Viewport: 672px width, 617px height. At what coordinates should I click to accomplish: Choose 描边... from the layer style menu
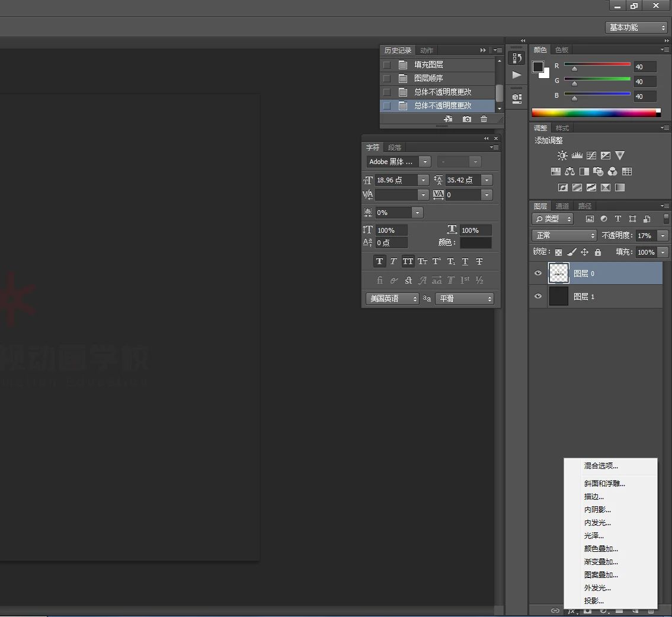tap(594, 497)
